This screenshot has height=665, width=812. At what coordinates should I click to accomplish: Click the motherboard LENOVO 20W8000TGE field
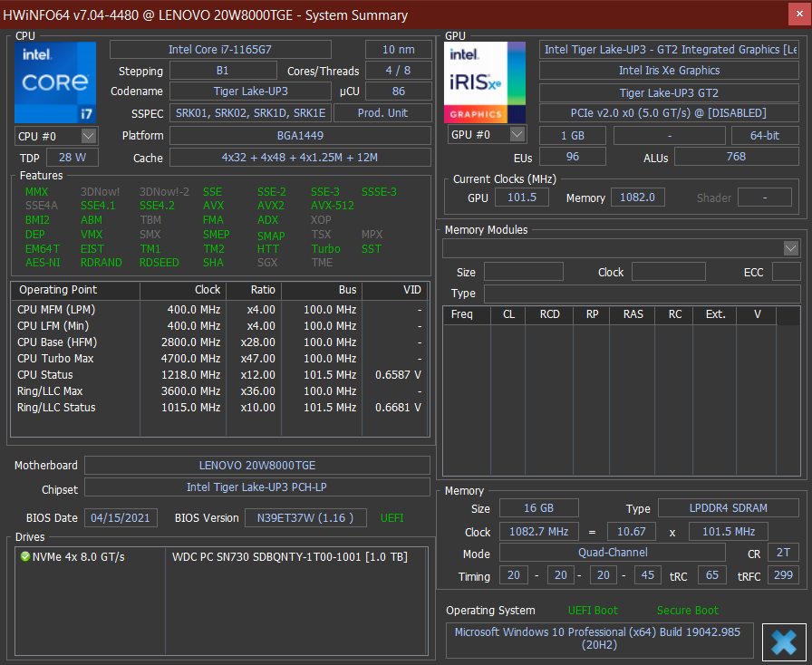point(256,466)
